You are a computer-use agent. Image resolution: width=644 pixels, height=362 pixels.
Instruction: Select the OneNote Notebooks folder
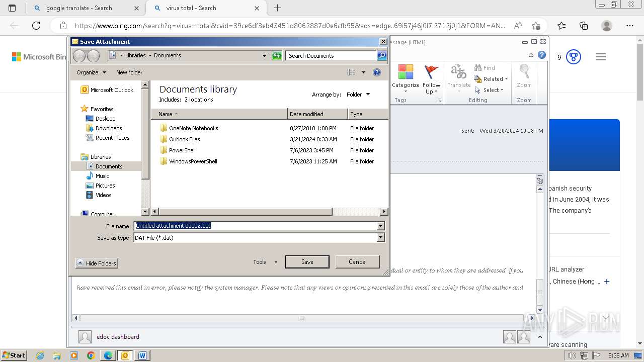193,128
